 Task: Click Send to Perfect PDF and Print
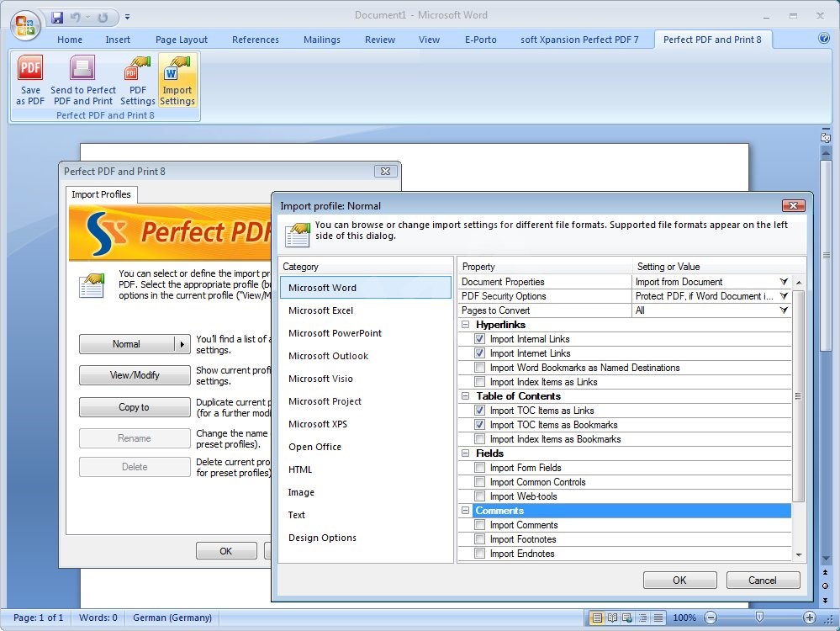pos(83,81)
